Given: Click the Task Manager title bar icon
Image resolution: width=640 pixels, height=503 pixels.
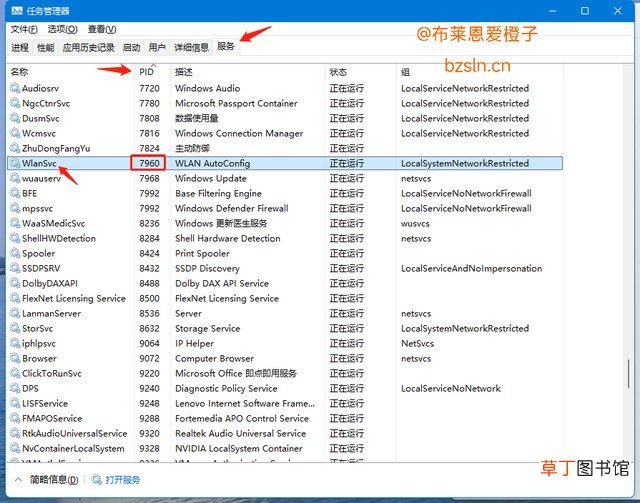Looking at the screenshot, I should pyautogui.click(x=17, y=10).
